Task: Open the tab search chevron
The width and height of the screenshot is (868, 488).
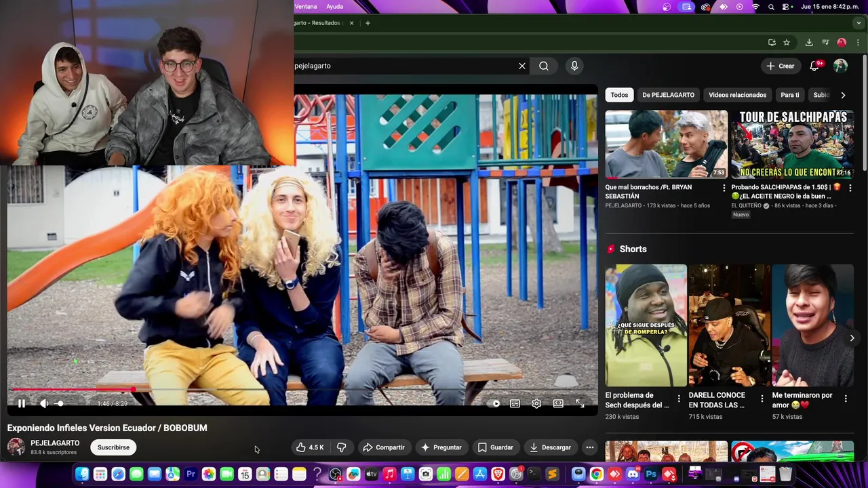Action: point(859,23)
